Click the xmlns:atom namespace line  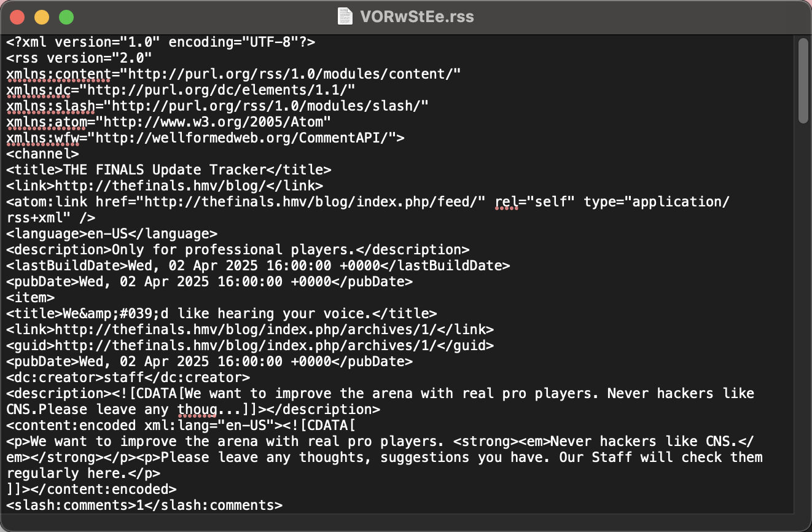click(169, 122)
